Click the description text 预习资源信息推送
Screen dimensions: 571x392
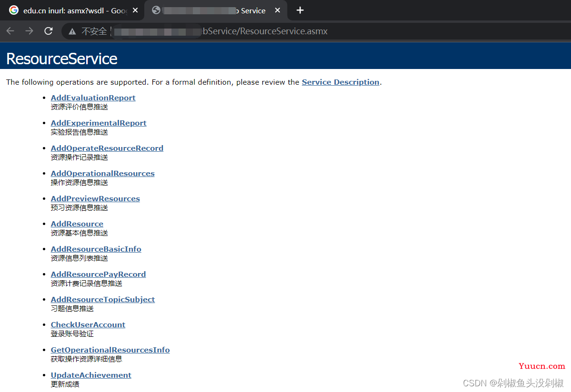point(80,207)
